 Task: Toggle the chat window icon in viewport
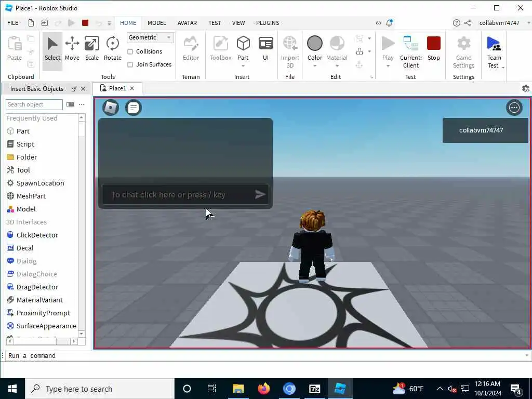click(x=134, y=108)
